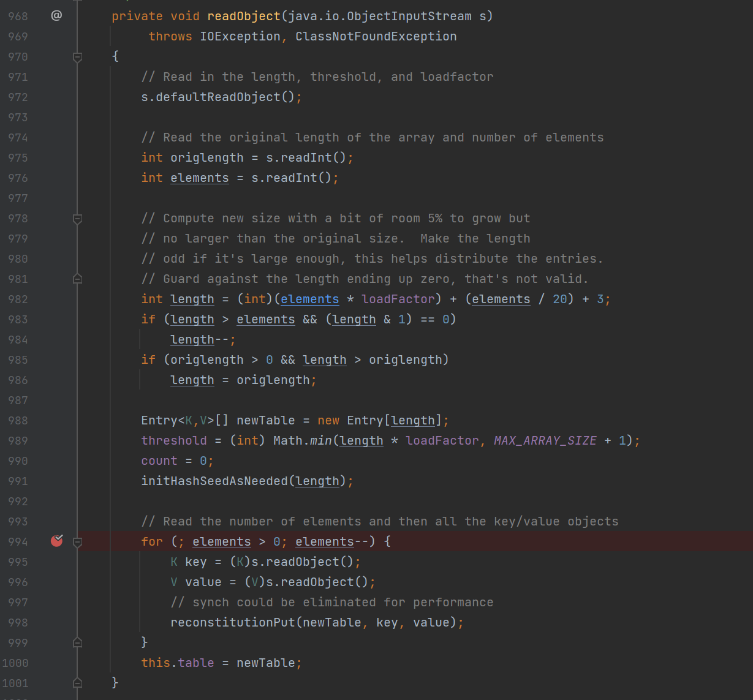The image size is (753, 700).
Task: Collapse the for-loop fold marker at line 994
Action: [78, 542]
